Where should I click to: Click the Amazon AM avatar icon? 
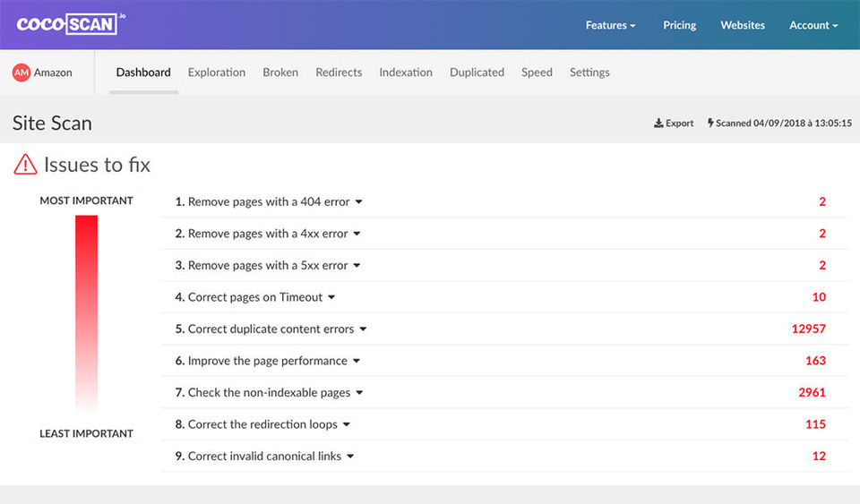click(x=21, y=73)
